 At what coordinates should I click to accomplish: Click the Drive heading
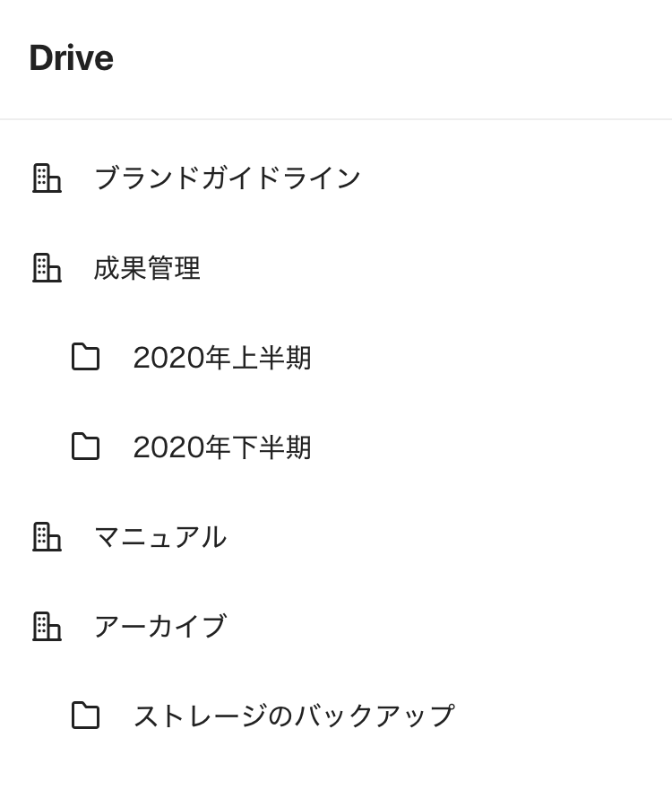click(x=71, y=58)
